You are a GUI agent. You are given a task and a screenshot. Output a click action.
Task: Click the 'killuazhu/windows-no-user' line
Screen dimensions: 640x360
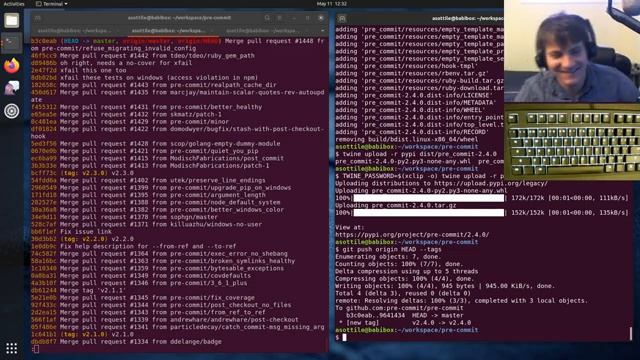[x=146, y=224]
